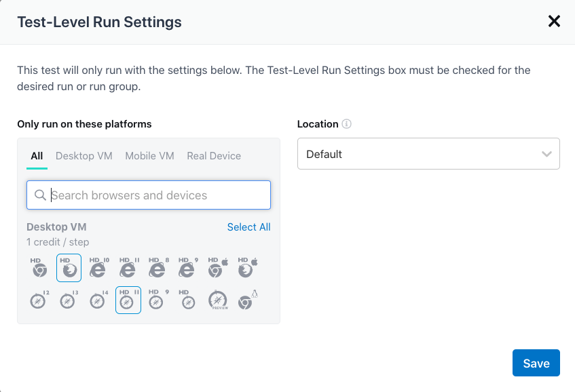The image size is (575, 392).
Task: Select the HD Firefox on Mac icon
Action: click(x=248, y=268)
